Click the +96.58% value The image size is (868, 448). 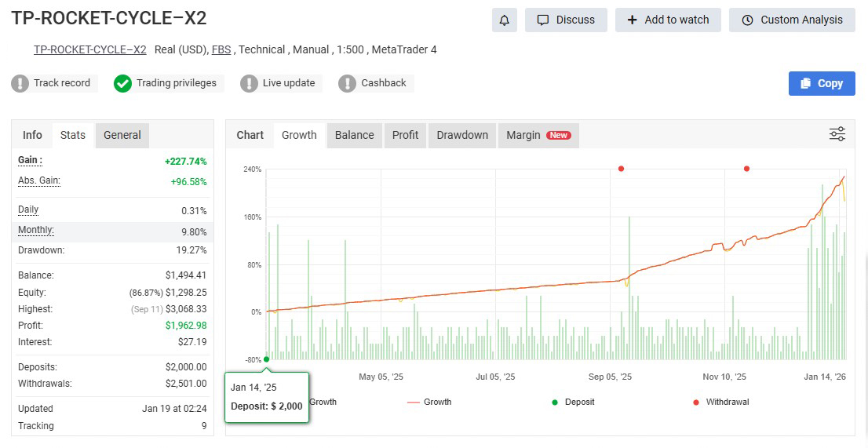(x=189, y=182)
